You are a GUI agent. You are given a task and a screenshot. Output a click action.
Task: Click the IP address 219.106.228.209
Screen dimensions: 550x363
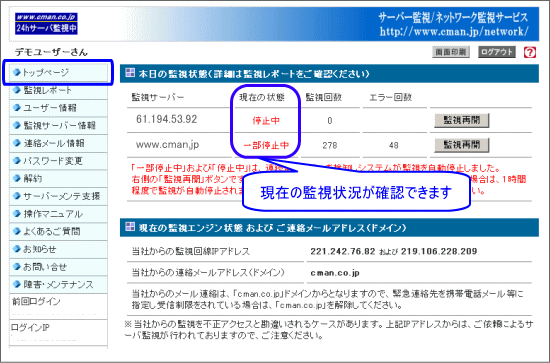pyautogui.click(x=439, y=251)
